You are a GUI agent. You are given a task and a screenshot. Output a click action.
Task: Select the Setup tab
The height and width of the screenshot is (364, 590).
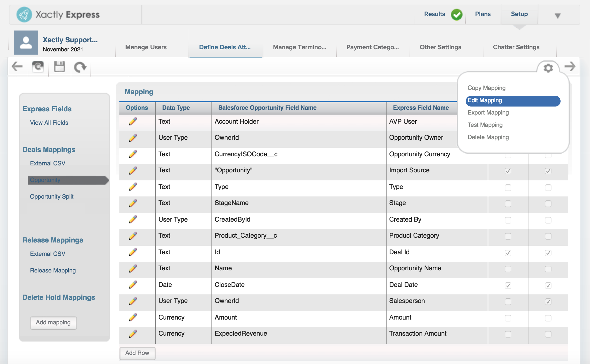[x=519, y=14]
